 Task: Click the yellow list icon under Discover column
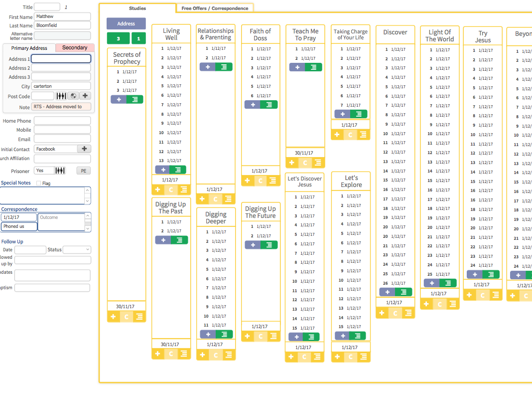point(408,313)
